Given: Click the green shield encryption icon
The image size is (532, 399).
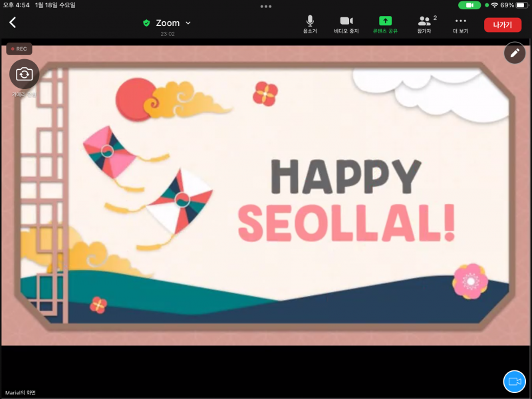Looking at the screenshot, I should click(146, 23).
